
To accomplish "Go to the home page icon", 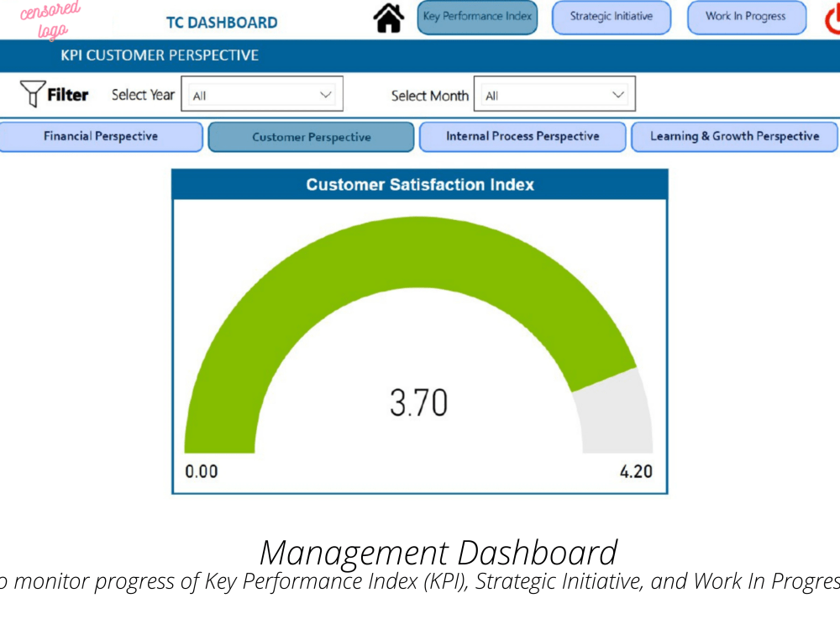I will [x=388, y=18].
